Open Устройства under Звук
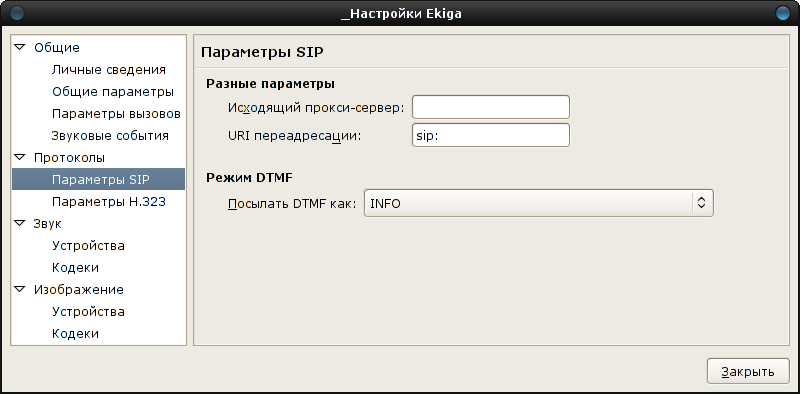 (x=88, y=245)
